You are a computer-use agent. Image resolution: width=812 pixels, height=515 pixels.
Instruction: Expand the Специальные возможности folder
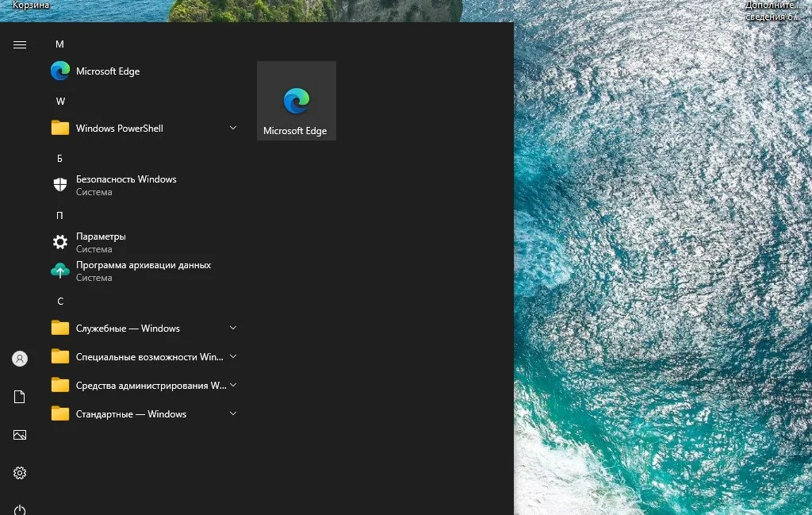tap(143, 357)
